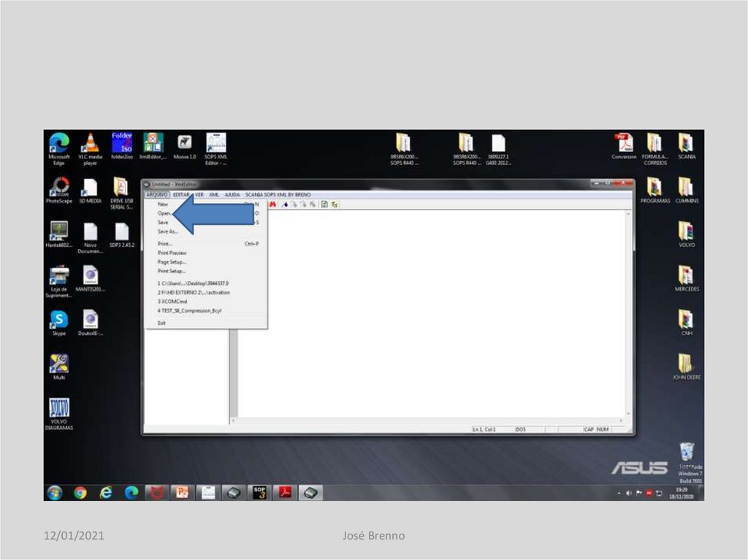The height and width of the screenshot is (560, 748).
Task: Open recent file TEST_S8_Compression_8cyl
Action: [x=189, y=310]
